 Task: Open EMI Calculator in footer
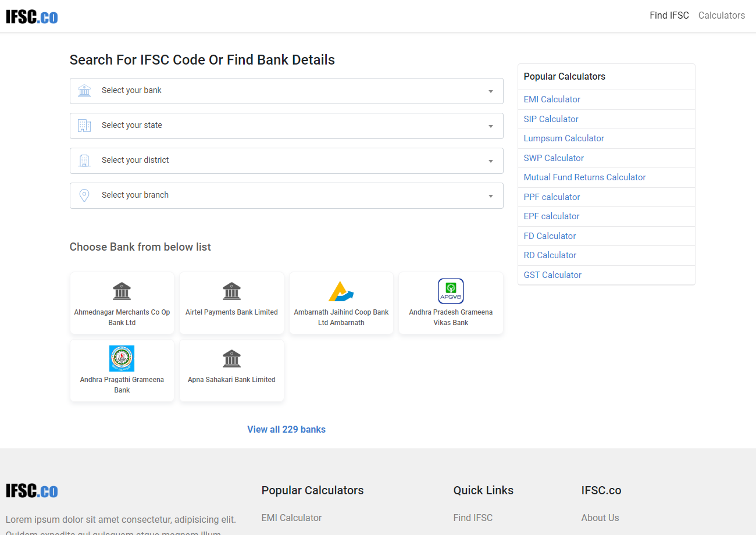tap(292, 518)
